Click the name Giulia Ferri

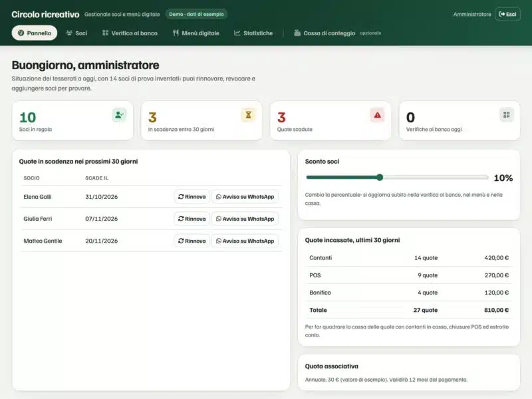click(x=38, y=219)
